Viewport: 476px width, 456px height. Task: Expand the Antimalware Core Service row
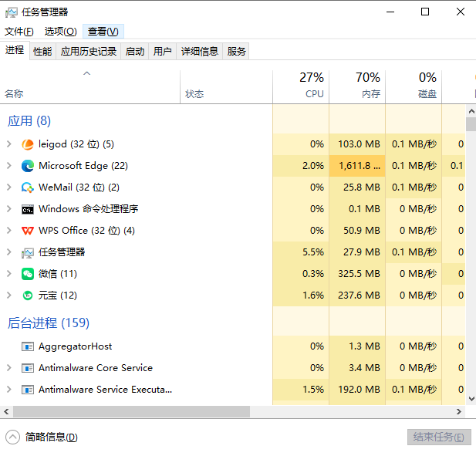point(9,368)
